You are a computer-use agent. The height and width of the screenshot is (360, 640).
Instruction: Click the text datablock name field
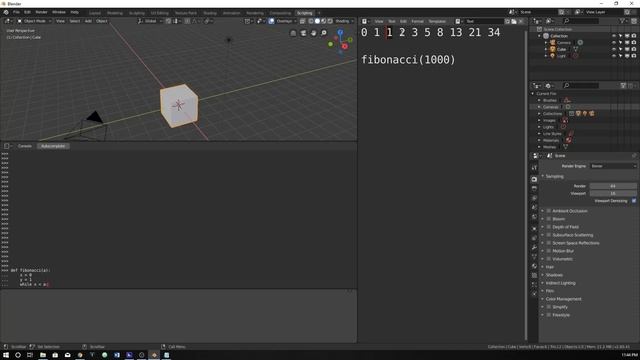[x=484, y=21]
